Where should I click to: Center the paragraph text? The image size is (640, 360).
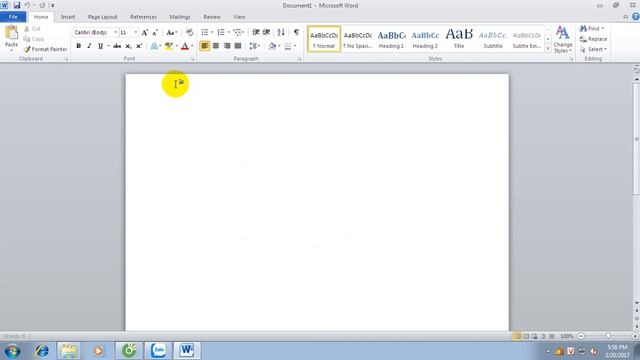tap(216, 46)
